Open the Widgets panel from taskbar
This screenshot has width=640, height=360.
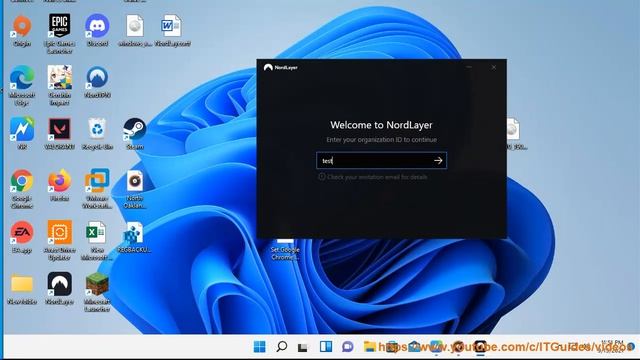pyautogui.click(x=326, y=347)
